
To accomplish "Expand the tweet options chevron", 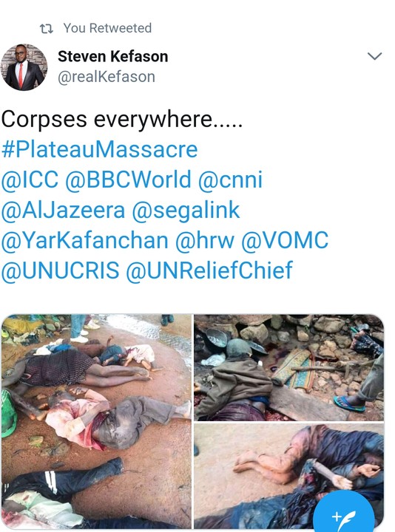I will [x=374, y=56].
